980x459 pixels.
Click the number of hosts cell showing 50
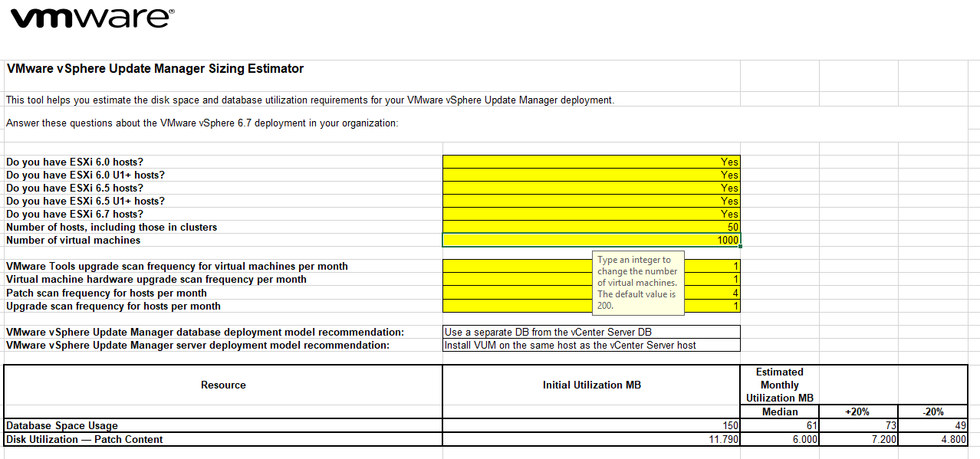point(591,227)
